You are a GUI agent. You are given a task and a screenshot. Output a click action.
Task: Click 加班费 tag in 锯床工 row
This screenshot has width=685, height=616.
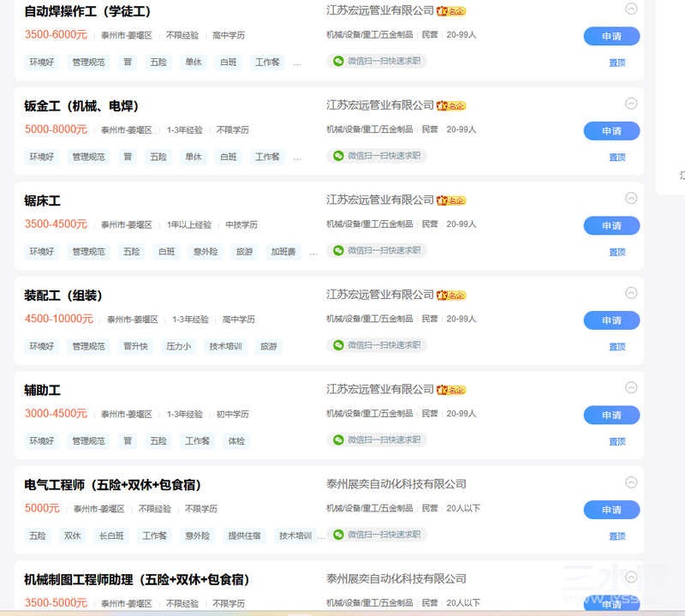(x=283, y=252)
